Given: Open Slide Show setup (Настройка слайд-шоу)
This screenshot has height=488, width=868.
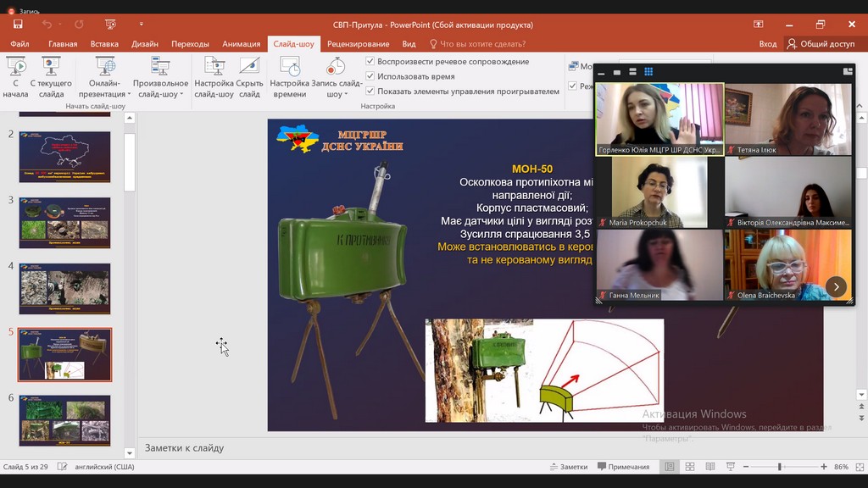Looking at the screenshot, I should [214, 68].
